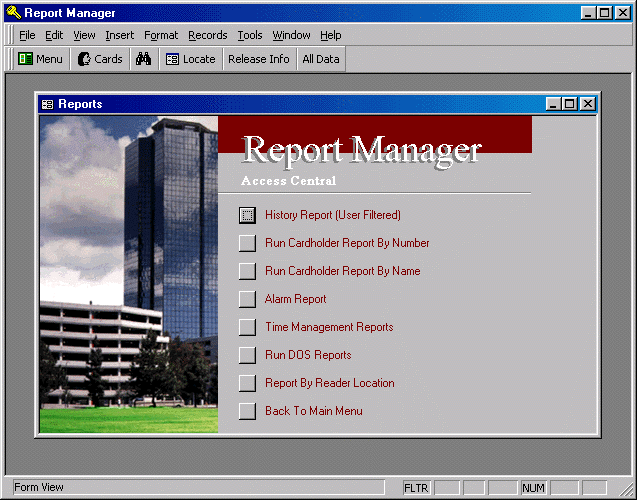
Task: Open the Records menu
Action: [208, 35]
